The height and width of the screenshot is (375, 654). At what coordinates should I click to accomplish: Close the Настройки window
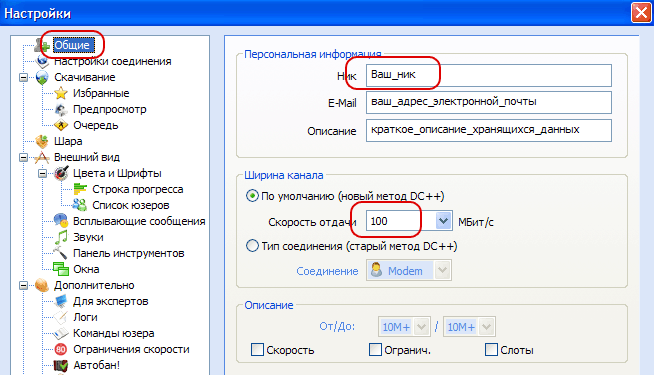click(641, 13)
